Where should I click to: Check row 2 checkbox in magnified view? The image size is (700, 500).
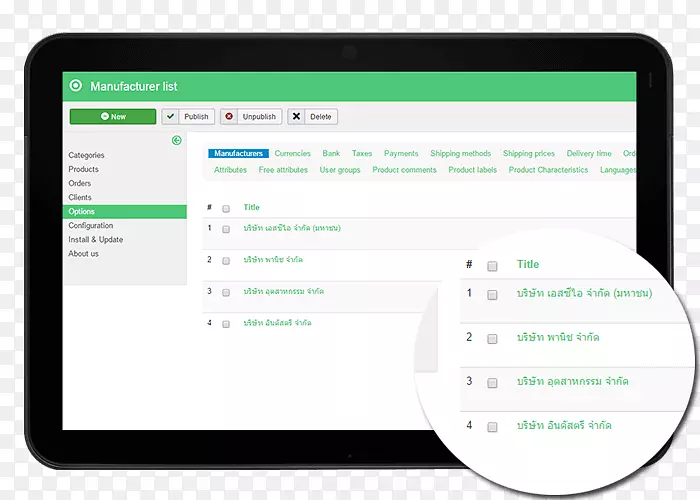[x=492, y=339]
